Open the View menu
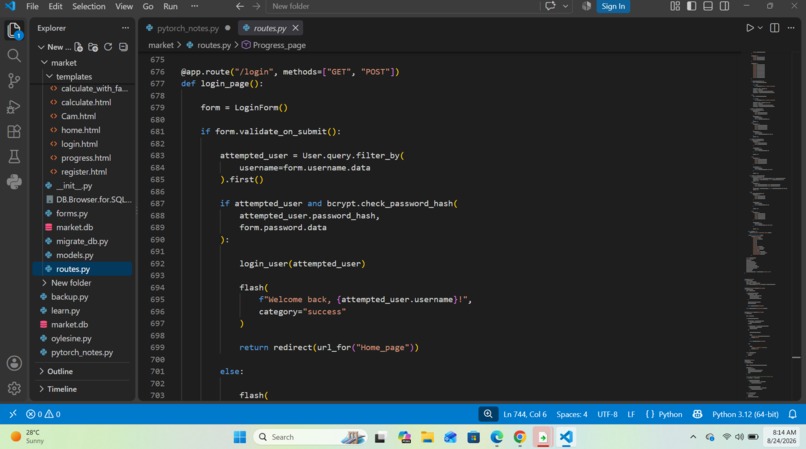The image size is (806, 449). click(x=124, y=6)
